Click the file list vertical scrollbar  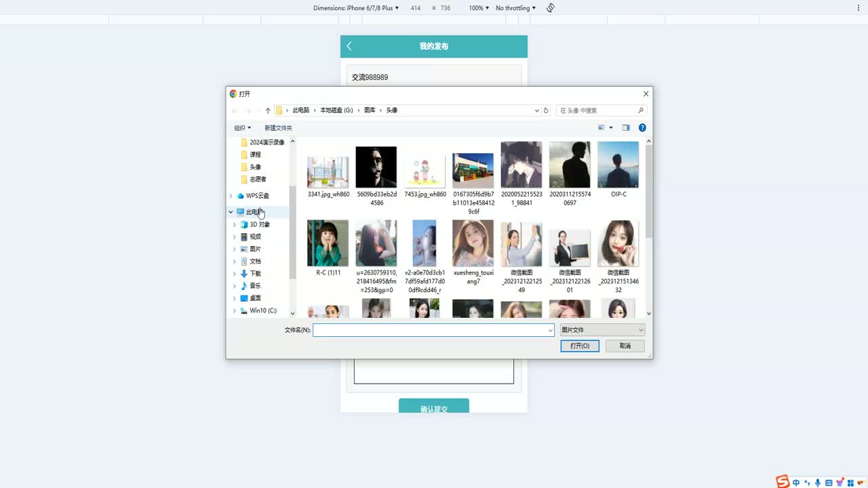[649, 190]
